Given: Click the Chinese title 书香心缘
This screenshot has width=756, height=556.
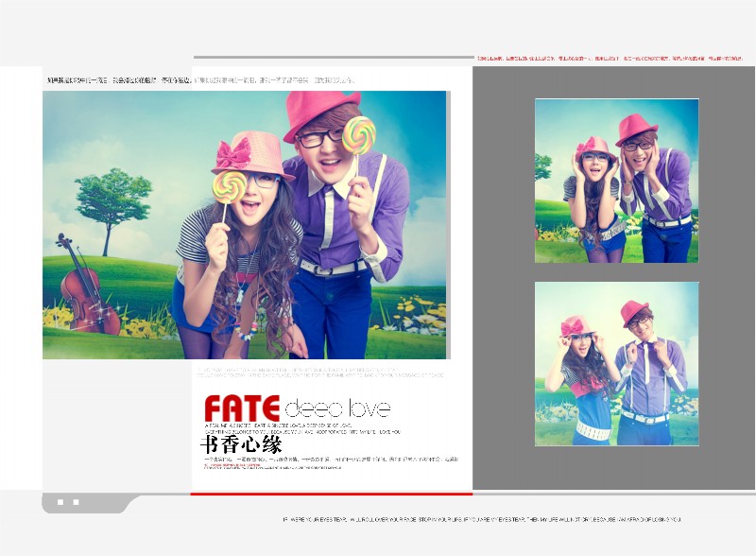Looking at the screenshot, I should (x=241, y=444).
